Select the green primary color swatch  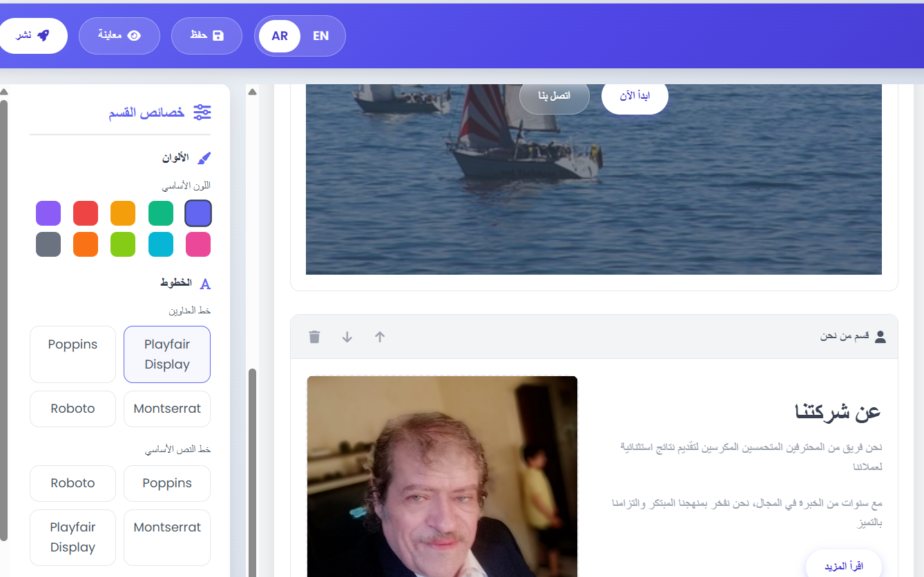tap(161, 213)
